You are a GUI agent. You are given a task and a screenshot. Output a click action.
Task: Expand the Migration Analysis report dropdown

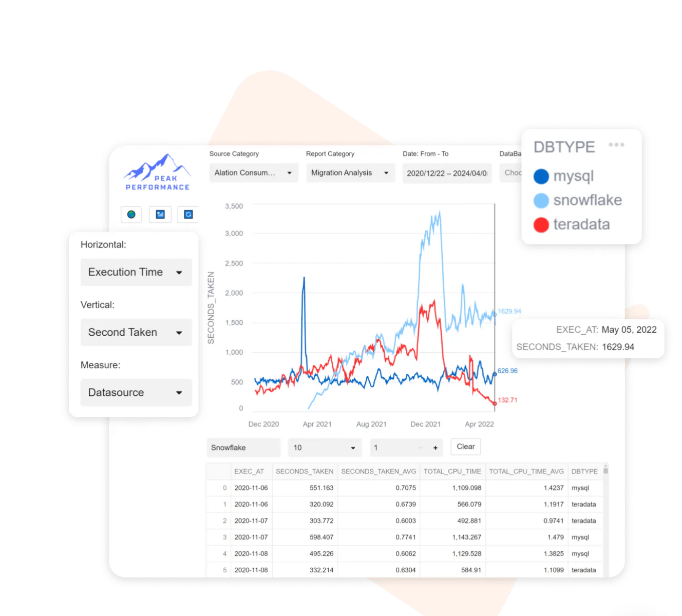pos(350,173)
